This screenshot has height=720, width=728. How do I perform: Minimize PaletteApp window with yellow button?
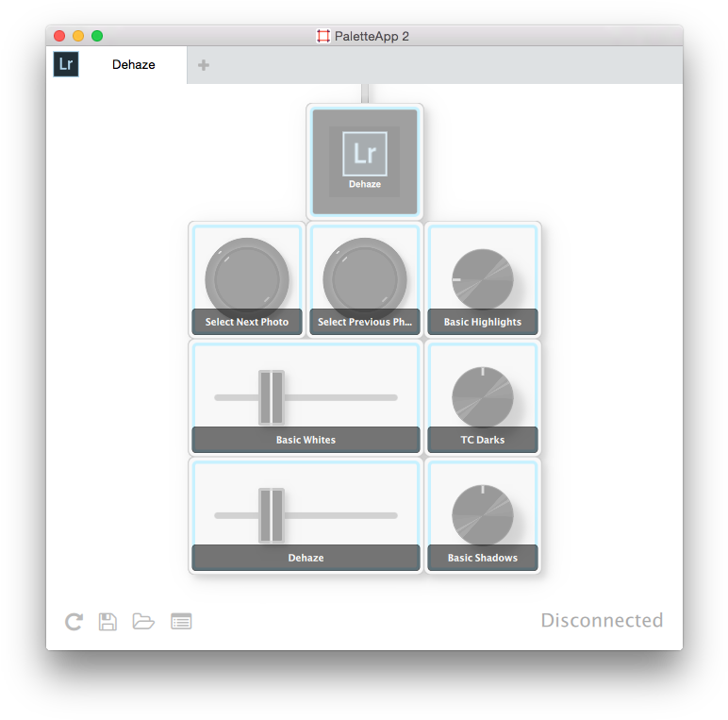[x=78, y=36]
